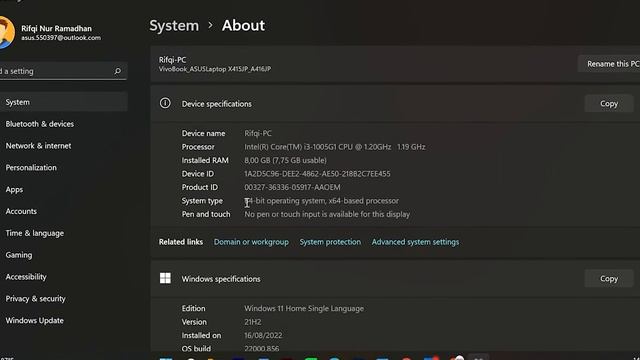Screen dimensions: 640x360
Task: Click the System type value
Action: [x=322, y=201]
